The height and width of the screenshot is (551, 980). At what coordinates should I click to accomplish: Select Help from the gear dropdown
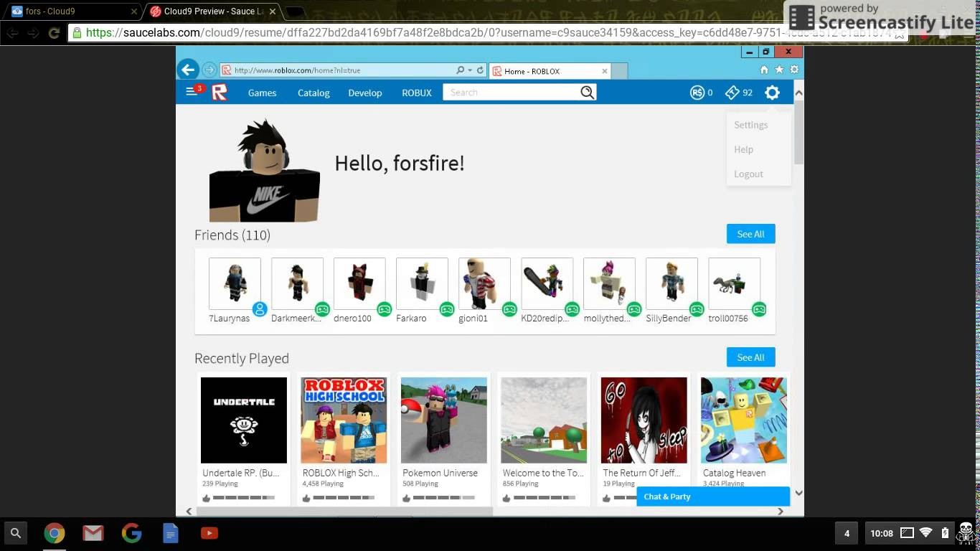[x=743, y=149]
